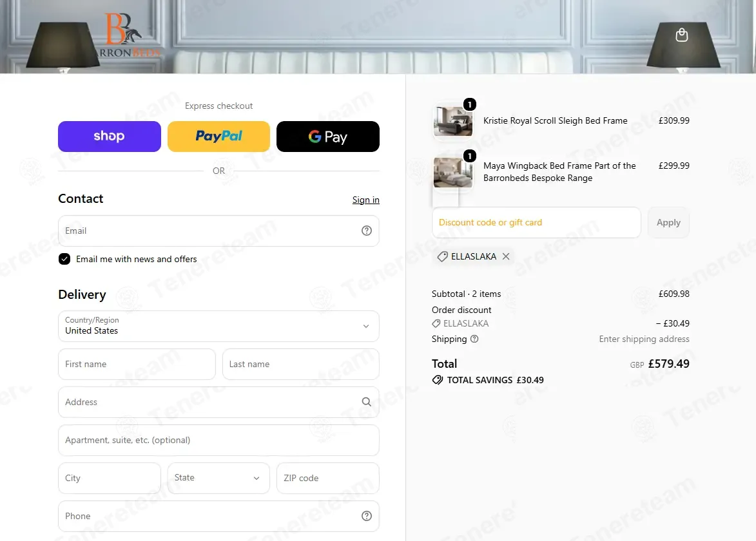The width and height of the screenshot is (756, 541).
Task: Click the Barron Beds logo
Action: 128,35
